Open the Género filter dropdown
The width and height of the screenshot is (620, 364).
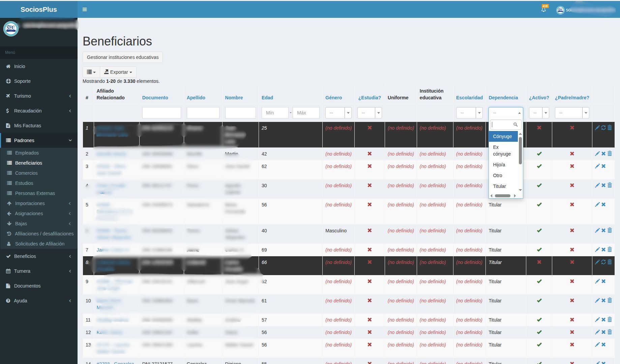[338, 113]
